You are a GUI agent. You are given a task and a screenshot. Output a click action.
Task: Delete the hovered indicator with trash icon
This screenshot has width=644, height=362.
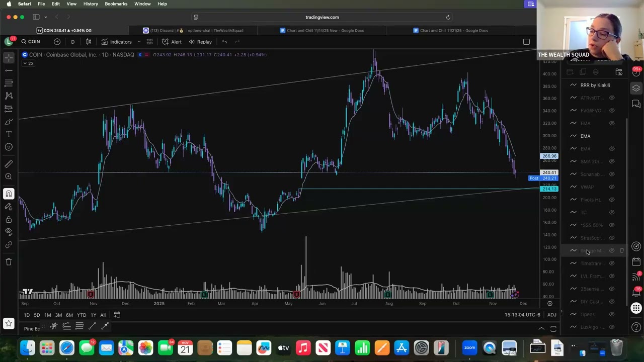[x=622, y=250]
